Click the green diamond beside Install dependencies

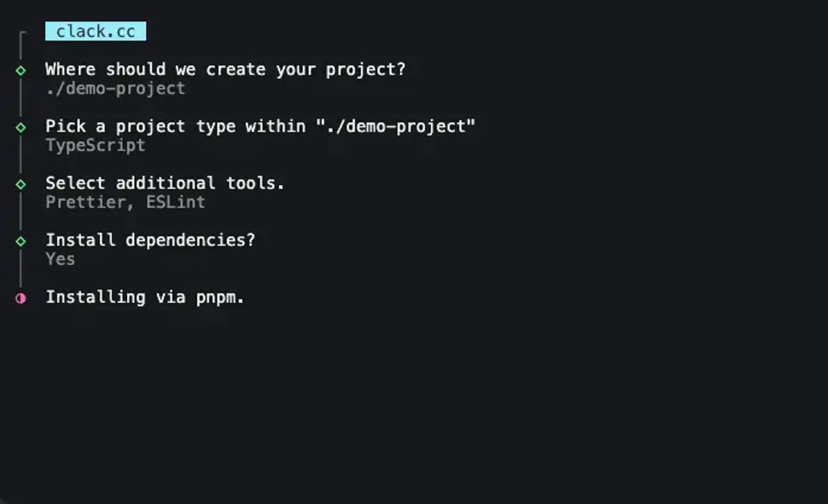tap(20, 241)
